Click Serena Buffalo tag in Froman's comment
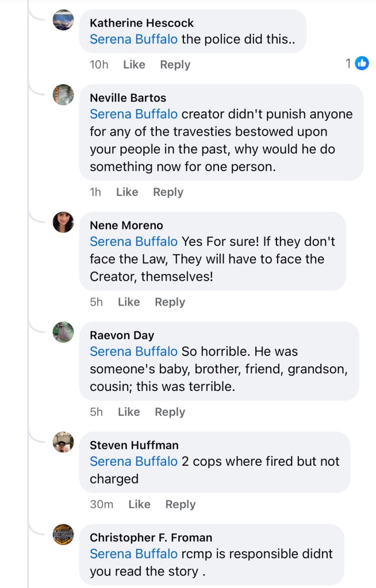This screenshot has width=376, height=588. 133,554
